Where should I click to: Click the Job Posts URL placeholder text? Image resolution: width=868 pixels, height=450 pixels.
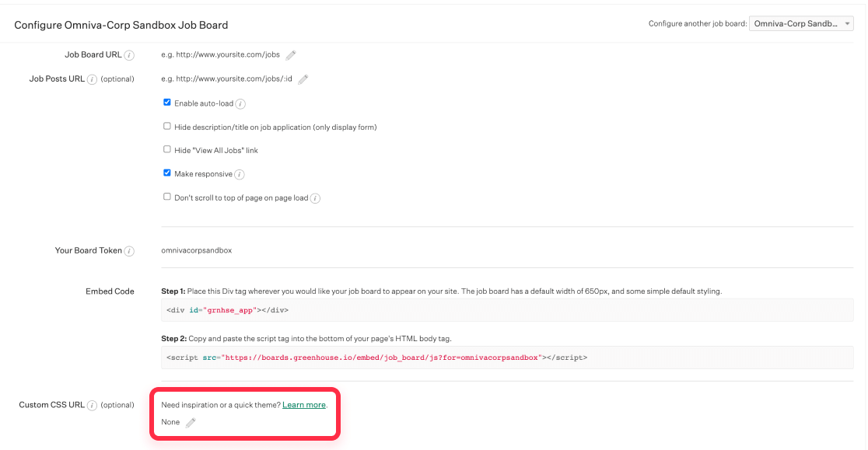point(226,78)
